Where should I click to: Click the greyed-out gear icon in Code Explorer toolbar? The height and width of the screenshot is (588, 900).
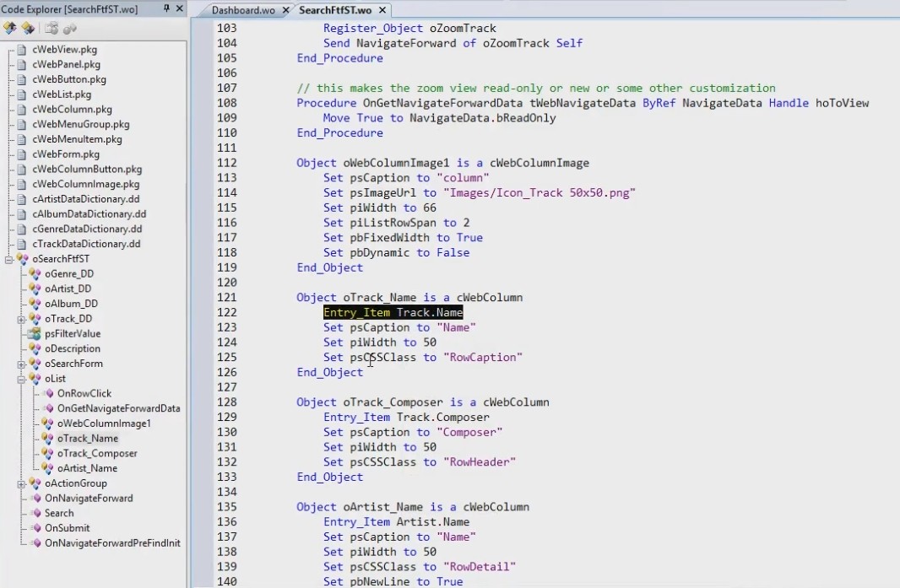pos(70,28)
